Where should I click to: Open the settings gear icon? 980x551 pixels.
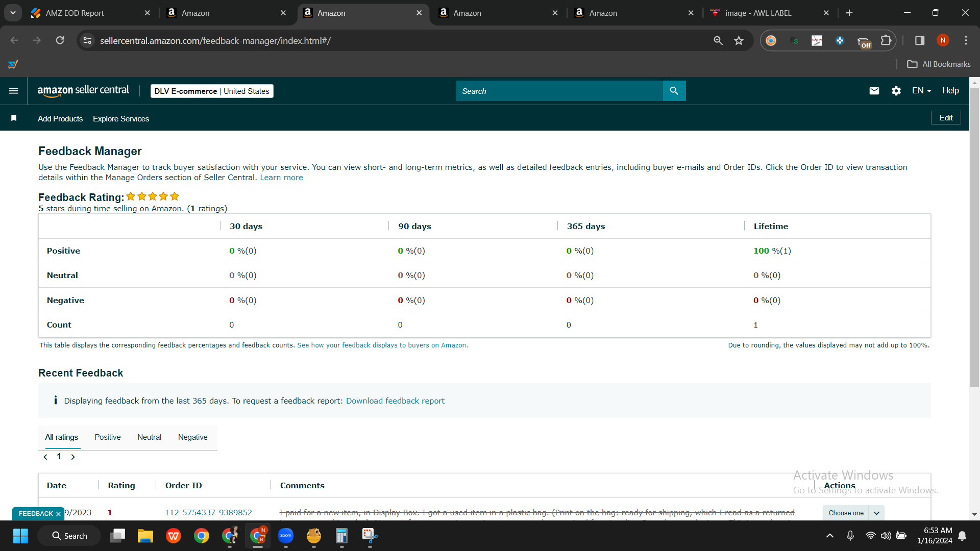pyautogui.click(x=896, y=91)
